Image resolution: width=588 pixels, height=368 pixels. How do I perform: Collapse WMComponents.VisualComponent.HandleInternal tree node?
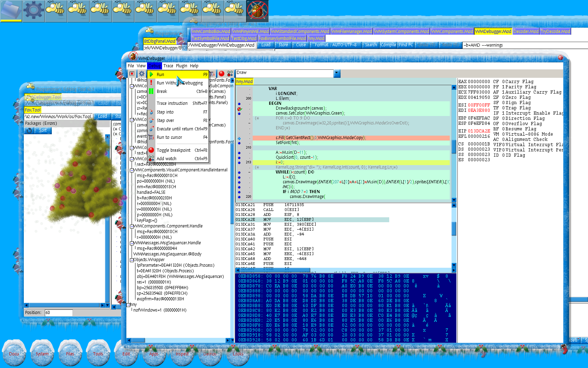click(132, 170)
